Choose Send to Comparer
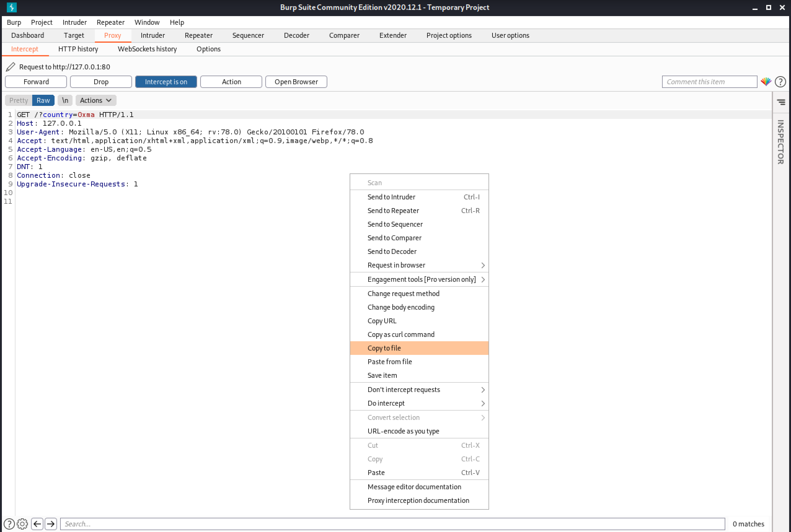This screenshot has width=791, height=532. (419, 238)
